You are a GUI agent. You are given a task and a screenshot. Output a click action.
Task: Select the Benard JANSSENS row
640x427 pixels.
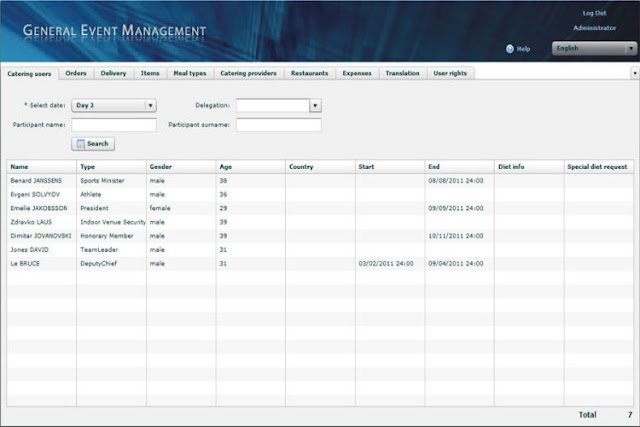tap(320, 180)
